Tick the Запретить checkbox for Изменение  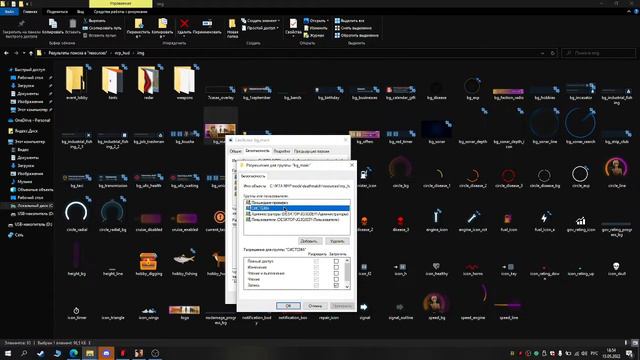pyautogui.click(x=336, y=267)
